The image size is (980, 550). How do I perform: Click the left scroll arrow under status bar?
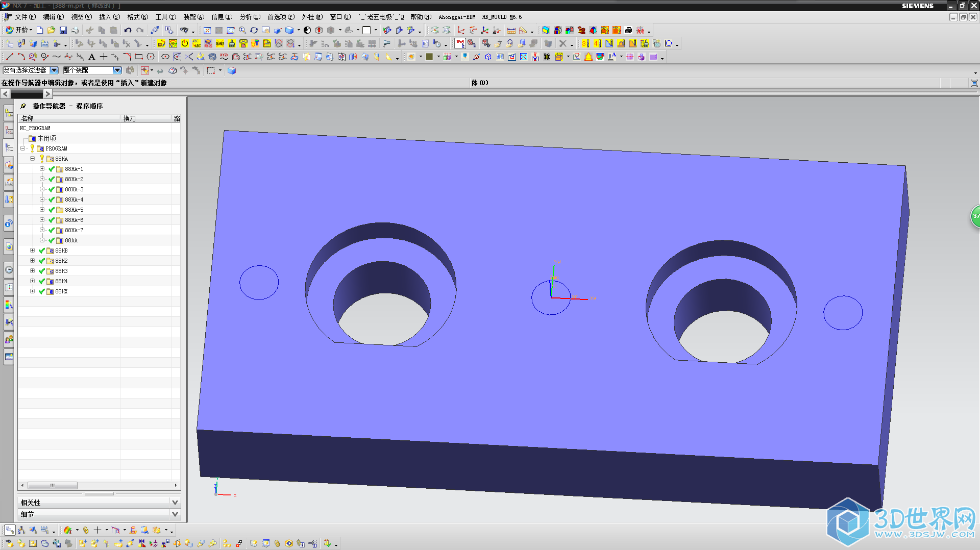(5, 94)
